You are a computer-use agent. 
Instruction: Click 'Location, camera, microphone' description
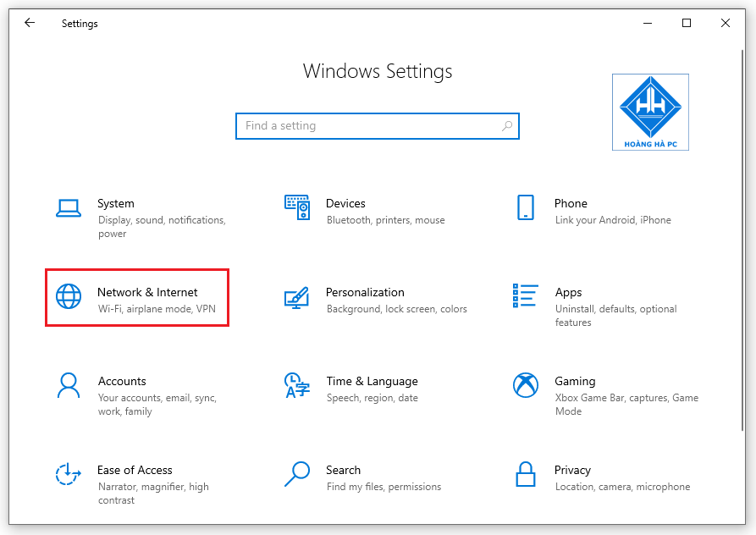(x=622, y=487)
